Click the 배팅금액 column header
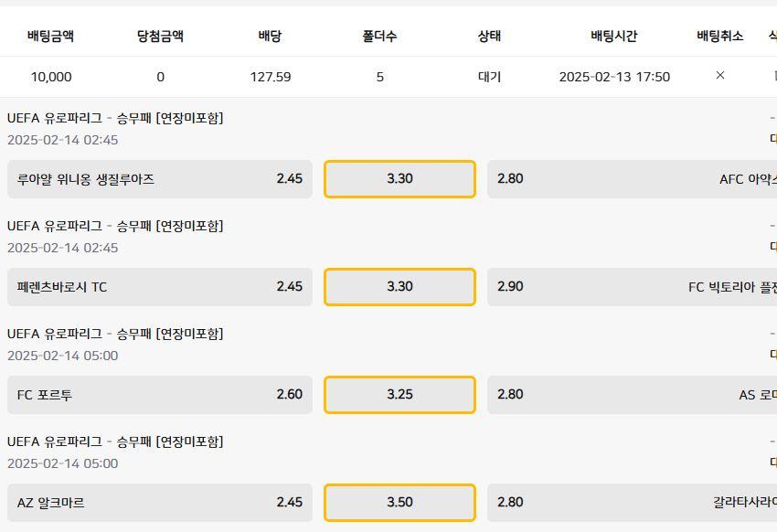 (50, 37)
